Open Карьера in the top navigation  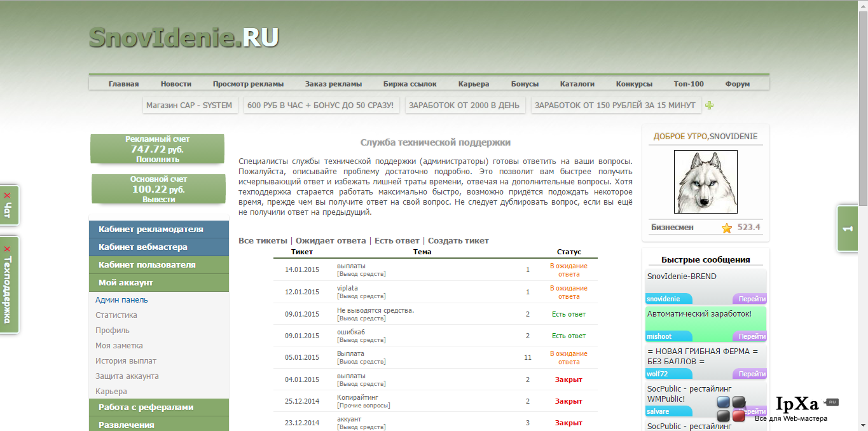[x=474, y=84]
